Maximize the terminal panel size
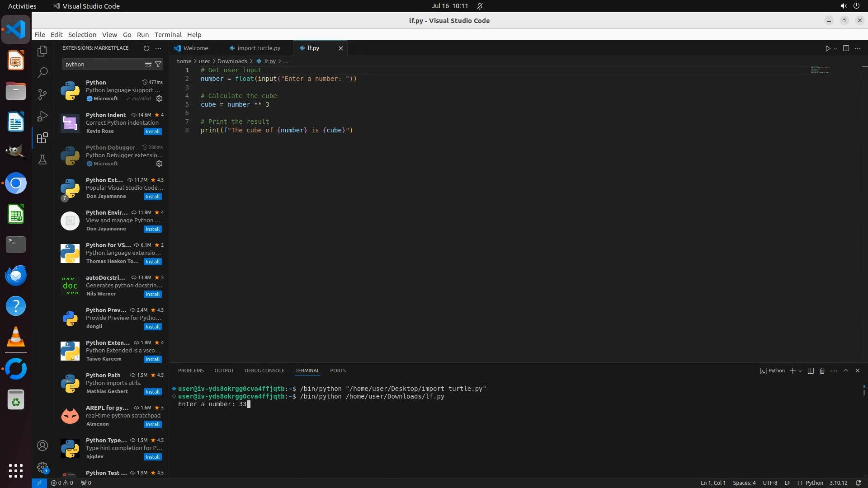Image resolution: width=868 pixels, height=488 pixels. (x=846, y=371)
